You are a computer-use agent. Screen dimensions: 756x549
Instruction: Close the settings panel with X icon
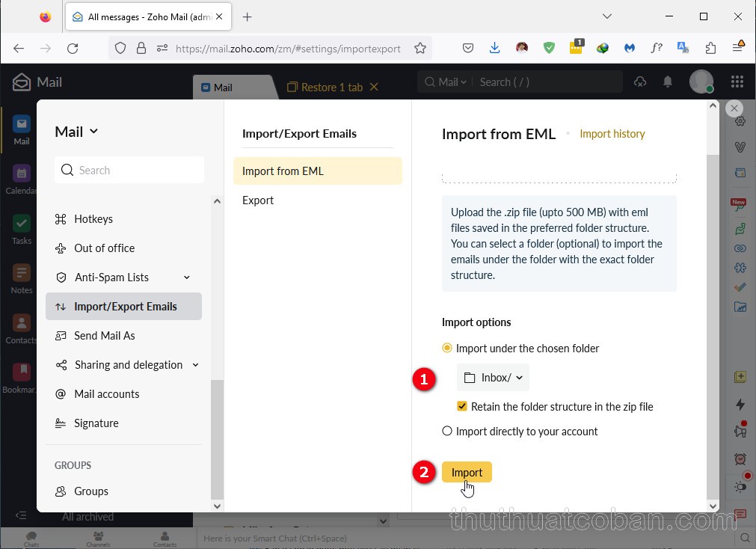click(x=734, y=108)
